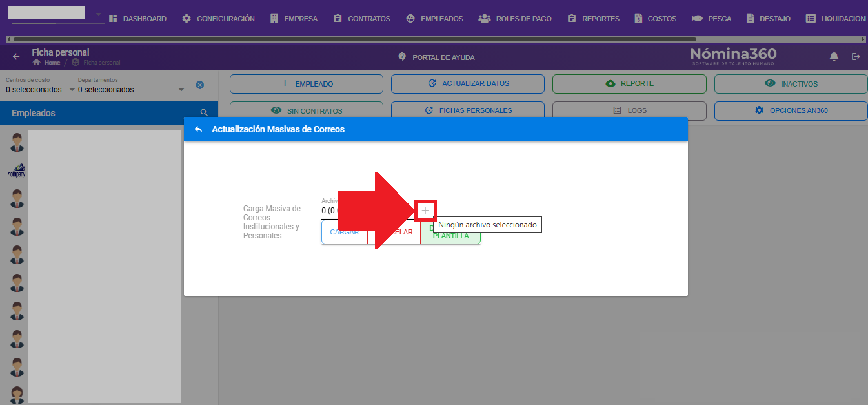This screenshot has width=868, height=405.
Task: Open the COSTOS menu
Action: click(655, 19)
